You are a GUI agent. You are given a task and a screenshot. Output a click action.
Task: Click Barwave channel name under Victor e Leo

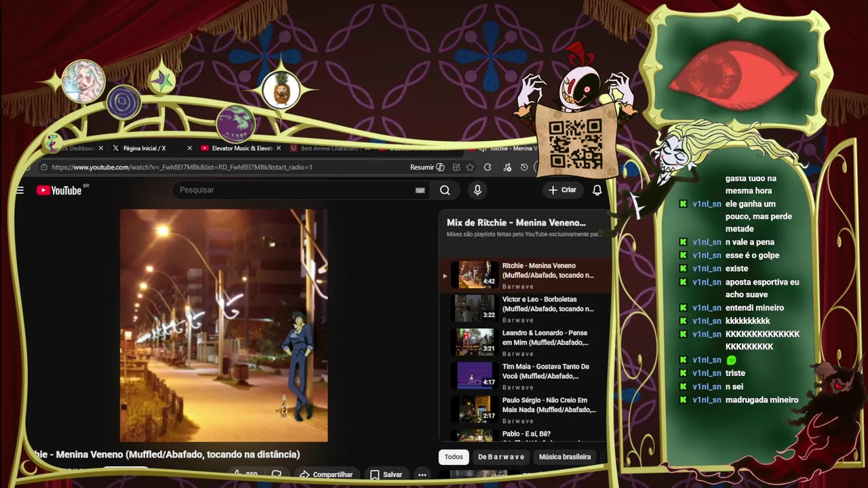pos(518,320)
